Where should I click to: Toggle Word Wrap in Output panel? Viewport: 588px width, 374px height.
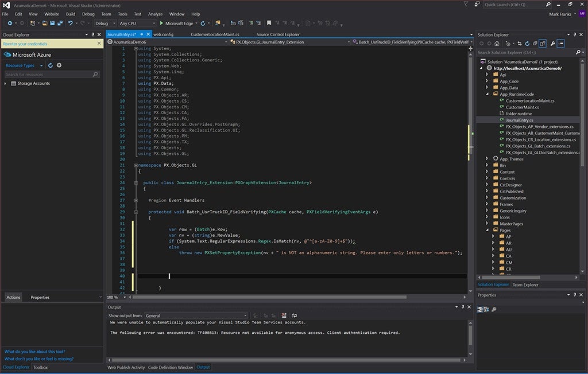(295, 315)
